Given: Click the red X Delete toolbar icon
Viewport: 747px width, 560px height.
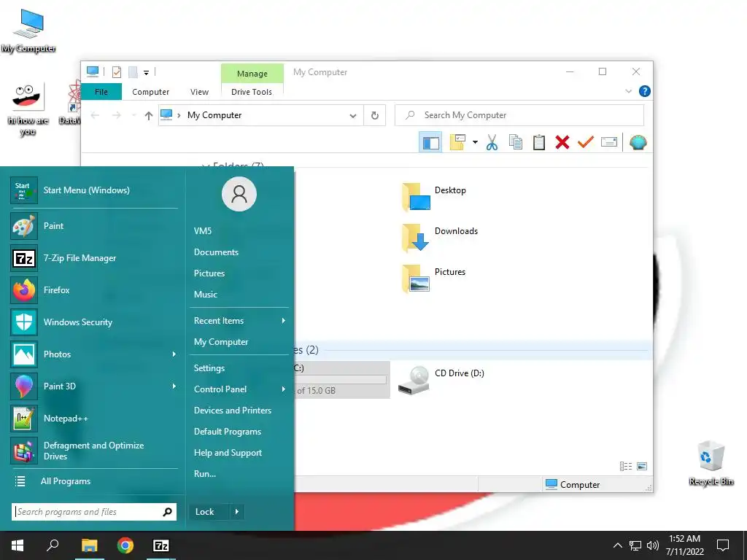Looking at the screenshot, I should pos(562,142).
